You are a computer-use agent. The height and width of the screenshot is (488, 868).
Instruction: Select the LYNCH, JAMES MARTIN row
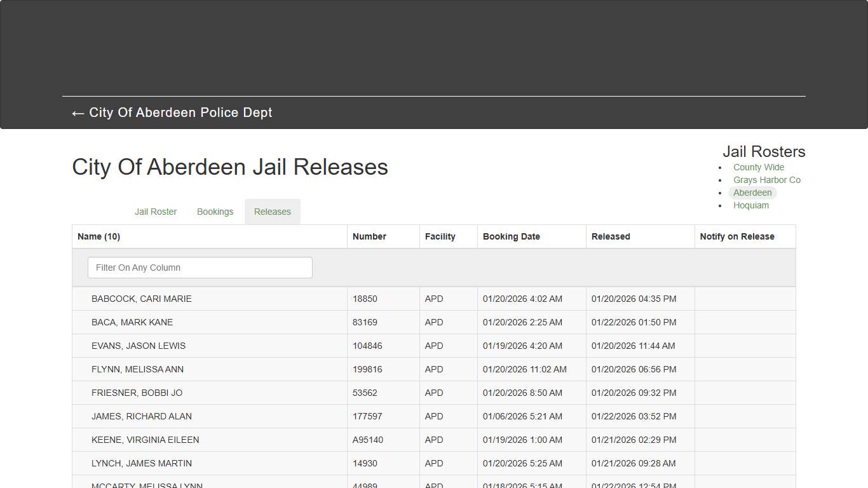(142, 463)
